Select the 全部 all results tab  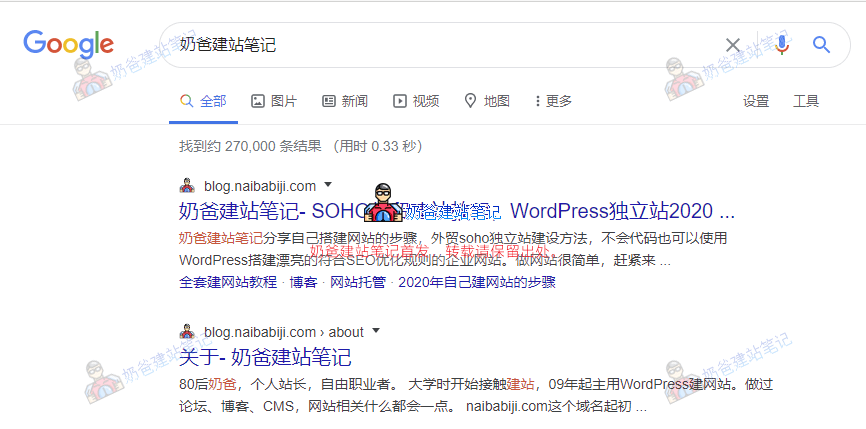pos(203,101)
